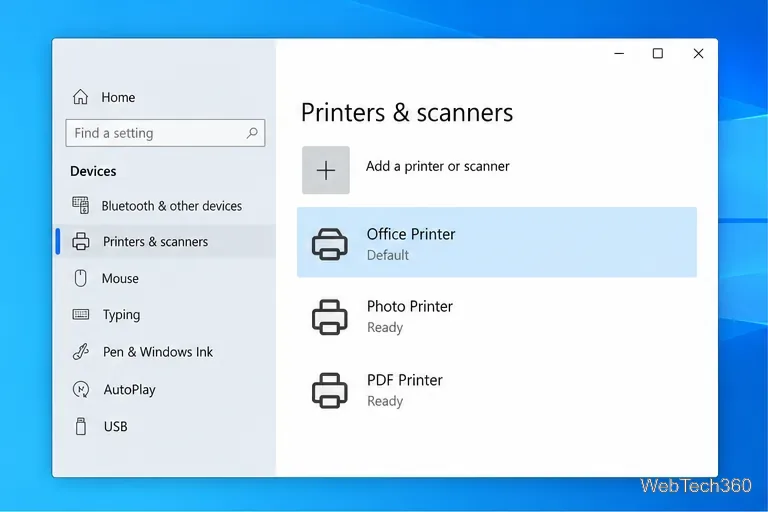This screenshot has height=512, width=768.
Task: Open the Pen & Windows Ink label
Action: coord(158,352)
